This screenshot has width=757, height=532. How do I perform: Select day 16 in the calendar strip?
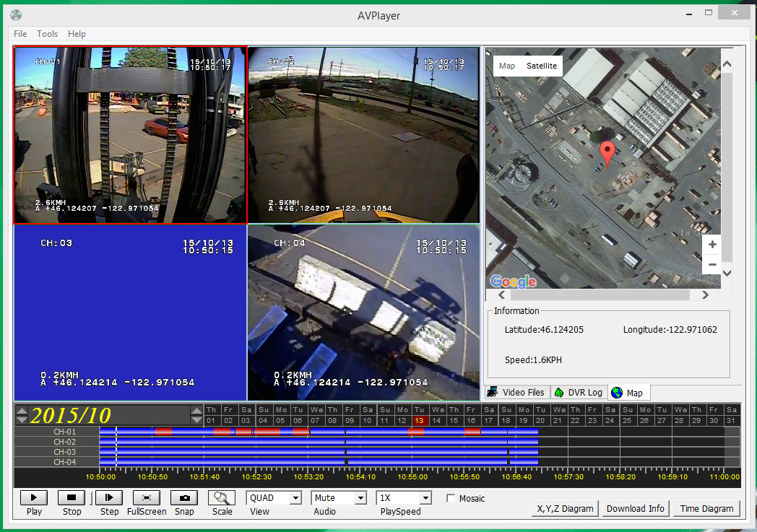point(471,420)
